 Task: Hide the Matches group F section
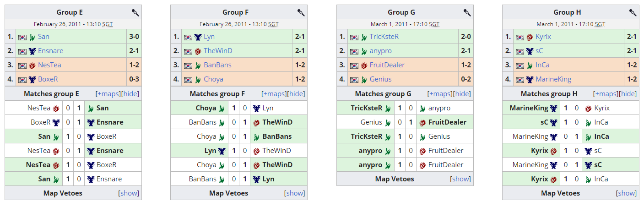pyautogui.click(x=296, y=94)
